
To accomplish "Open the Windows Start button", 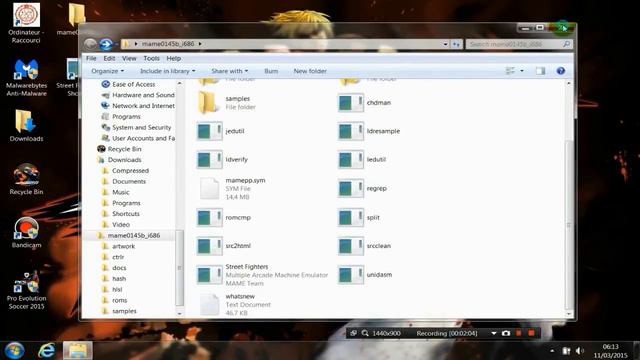I will pos(15,351).
